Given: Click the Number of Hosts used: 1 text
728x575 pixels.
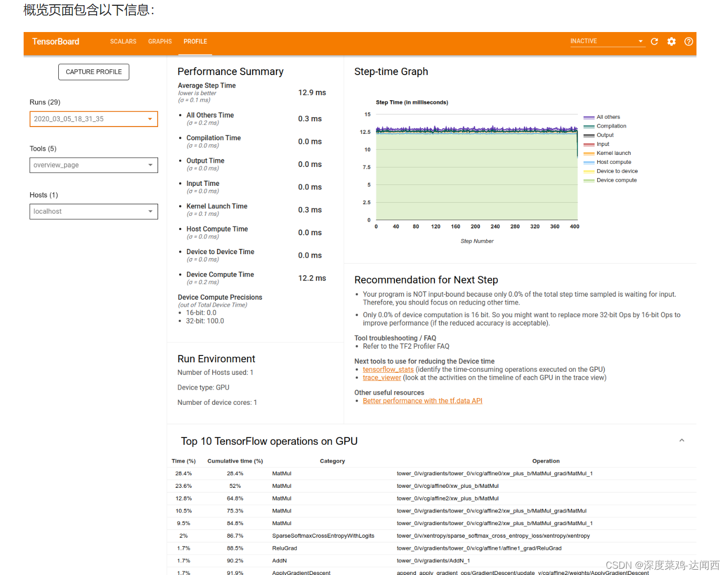Looking at the screenshot, I should click(x=215, y=373).
